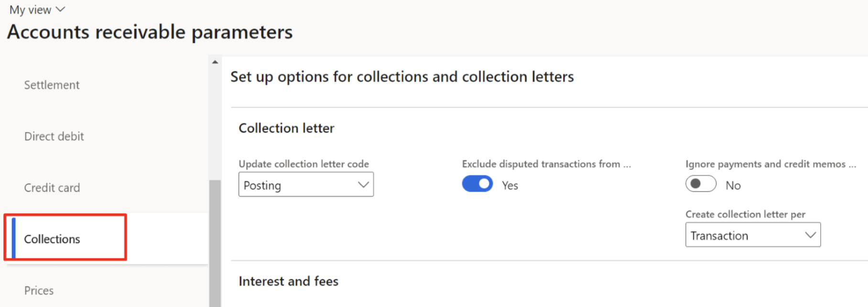This screenshot has width=868, height=307.
Task: Collapse the Collection letter section header
Action: (286, 128)
